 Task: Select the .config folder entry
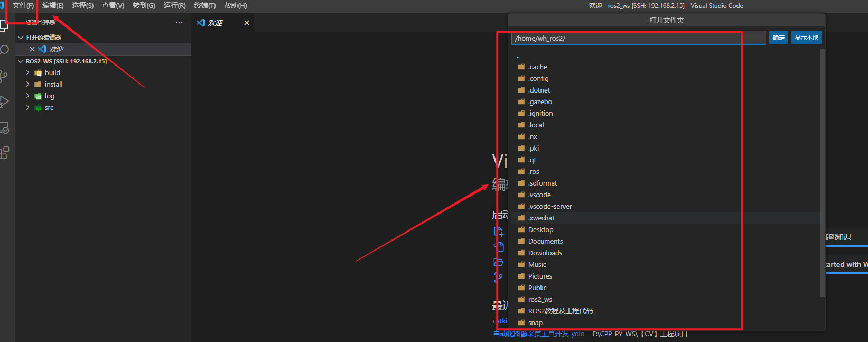pyautogui.click(x=666, y=79)
